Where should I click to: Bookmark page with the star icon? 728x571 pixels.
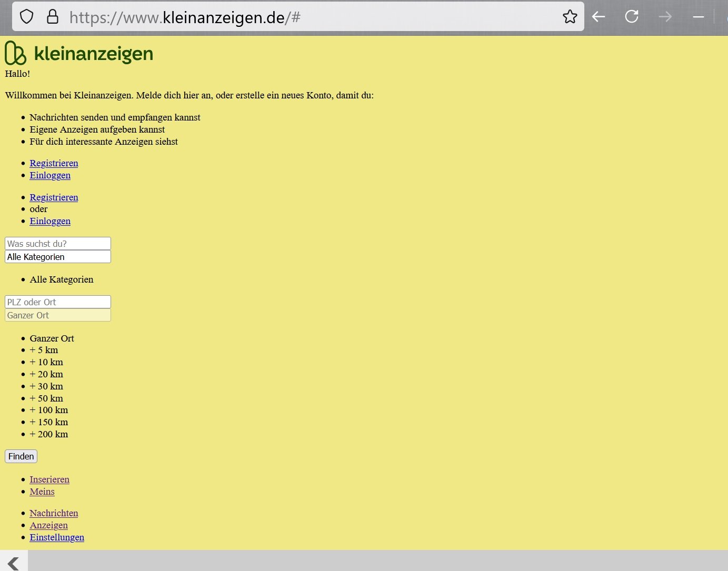coord(570,17)
